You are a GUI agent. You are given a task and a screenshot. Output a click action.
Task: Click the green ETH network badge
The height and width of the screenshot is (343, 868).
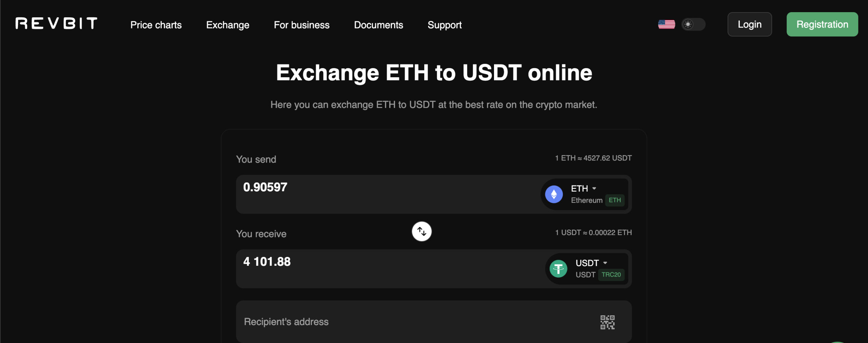click(614, 200)
